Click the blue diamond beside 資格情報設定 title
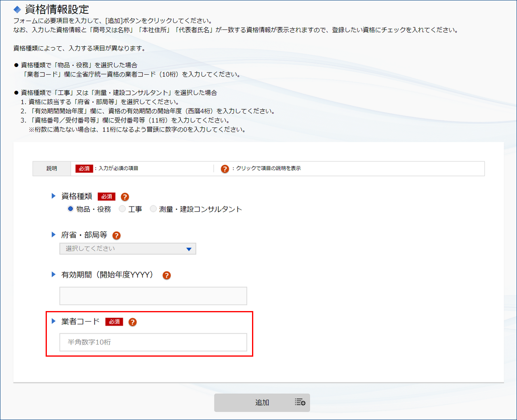The image size is (517, 420). point(17,9)
